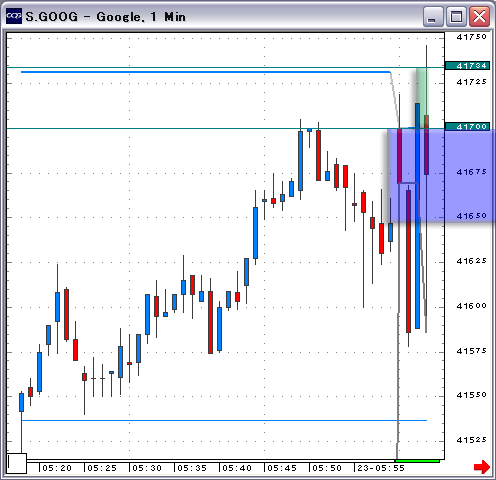Screen dimensions: 496x480
Task: Click the green shaded area above 41700
Action: tap(422, 98)
